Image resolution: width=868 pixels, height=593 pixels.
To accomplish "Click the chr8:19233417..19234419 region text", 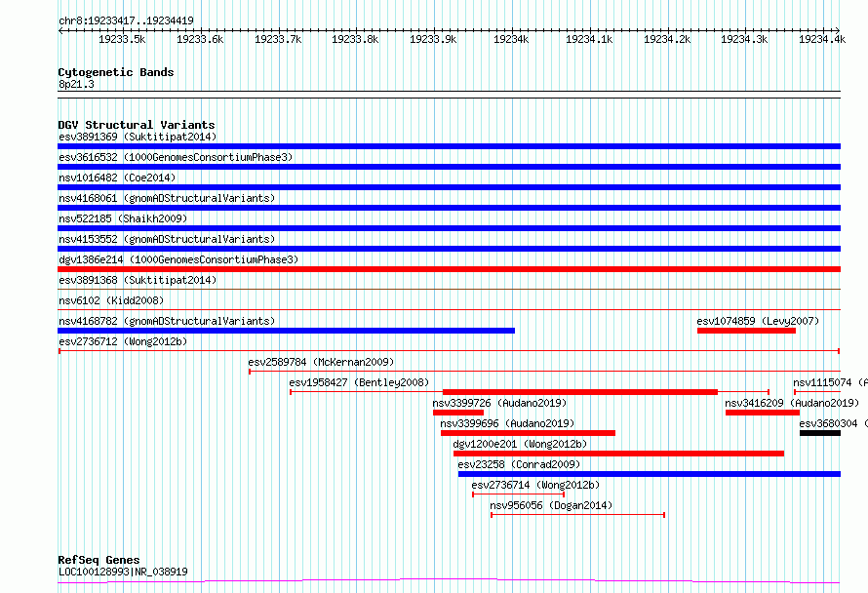I will (126, 21).
